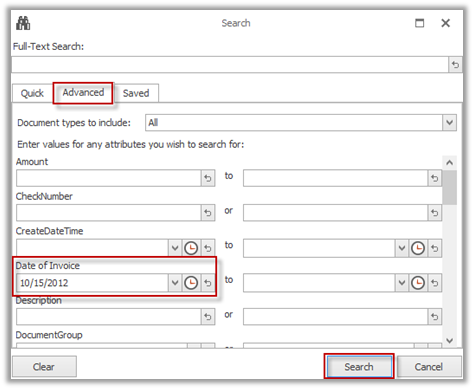Reset the first Description field via undo icon
The width and height of the screenshot is (475, 390).
pyautogui.click(x=208, y=317)
